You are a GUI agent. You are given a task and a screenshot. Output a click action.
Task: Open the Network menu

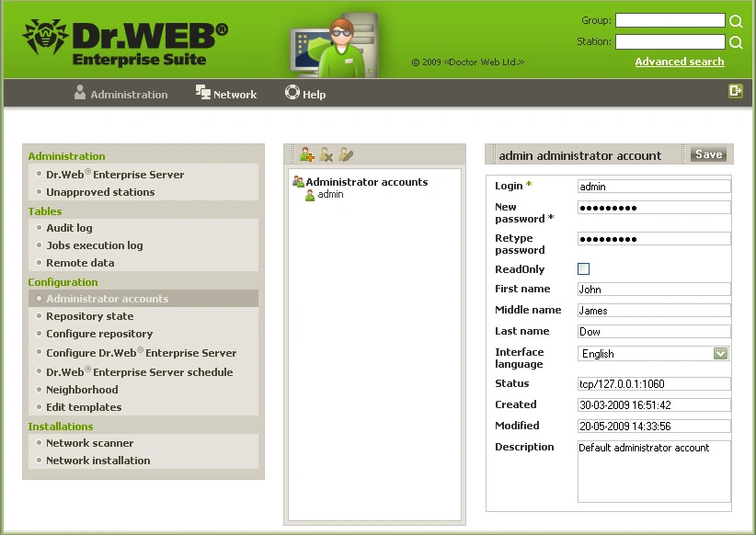(x=226, y=94)
